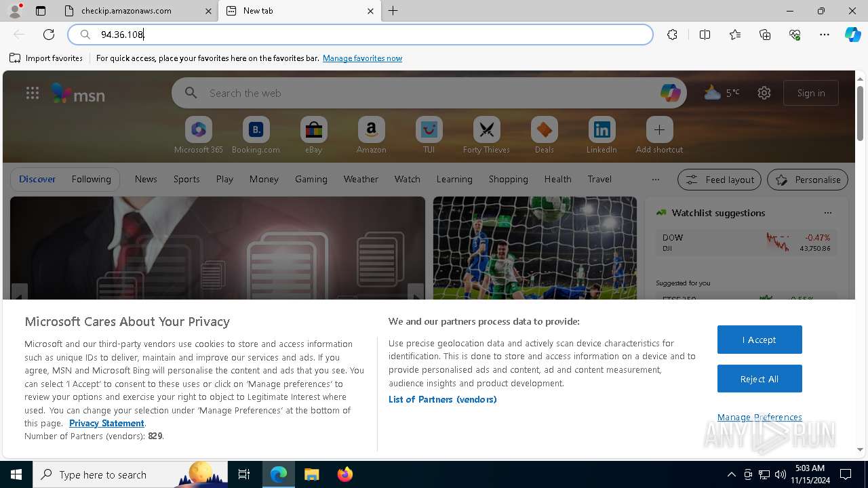
Task: Close the New tab tab
Action: (370, 11)
